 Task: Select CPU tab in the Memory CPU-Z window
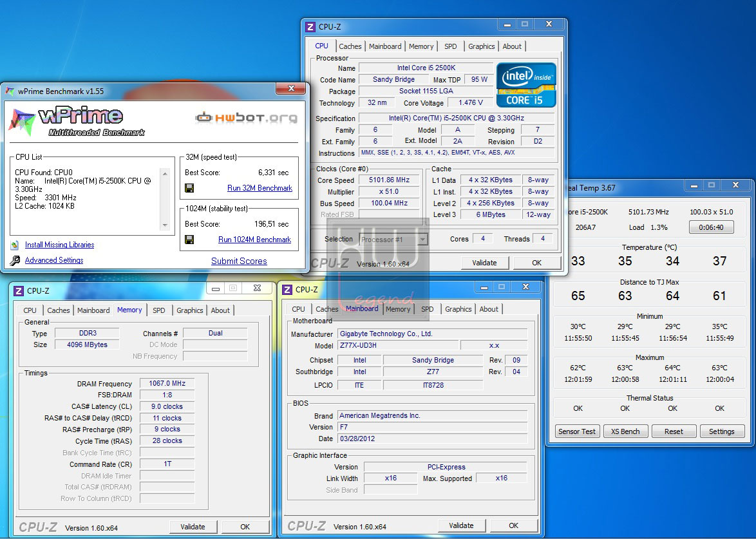30,310
